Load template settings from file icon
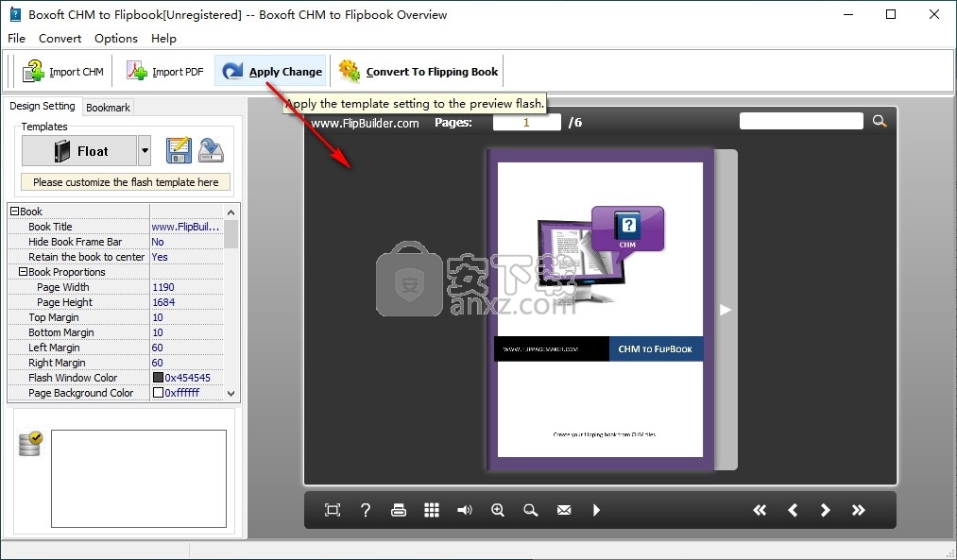 212,151
